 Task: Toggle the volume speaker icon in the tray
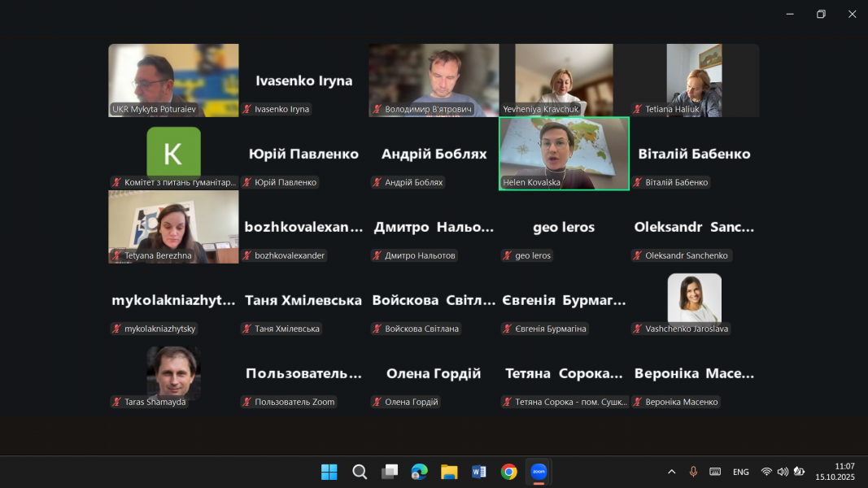783,472
